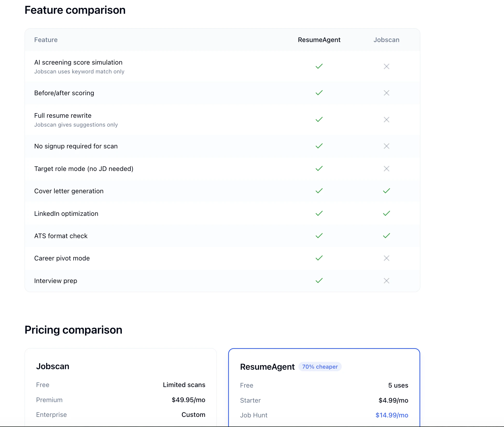The width and height of the screenshot is (504, 427).
Task: Click Jobscan X for No signup required row
Action: pyautogui.click(x=386, y=146)
